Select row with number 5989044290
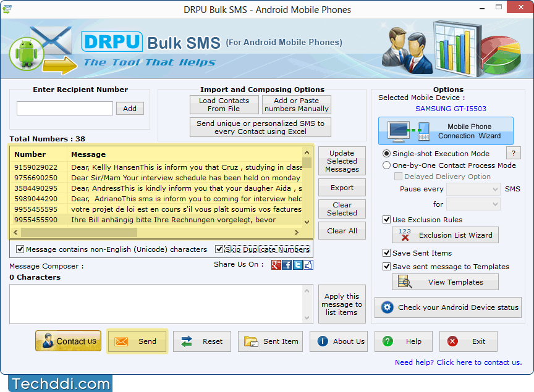This screenshot has width=534, height=392. (156, 199)
